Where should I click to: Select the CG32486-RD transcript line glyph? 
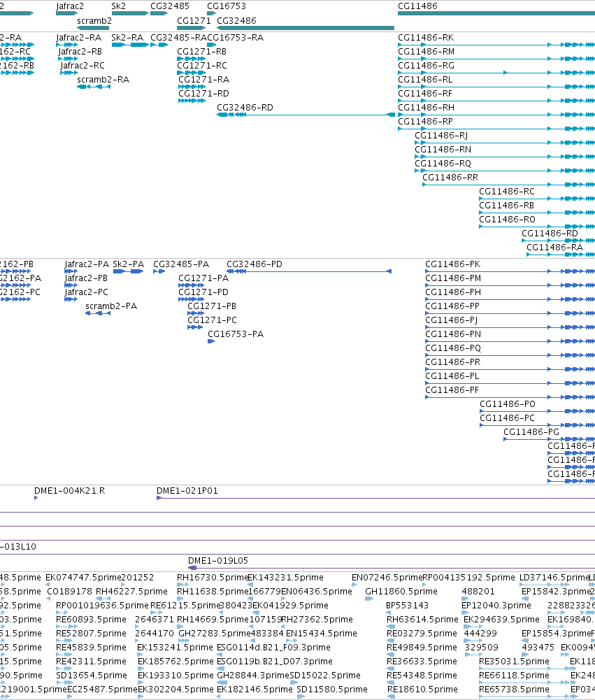point(306,115)
